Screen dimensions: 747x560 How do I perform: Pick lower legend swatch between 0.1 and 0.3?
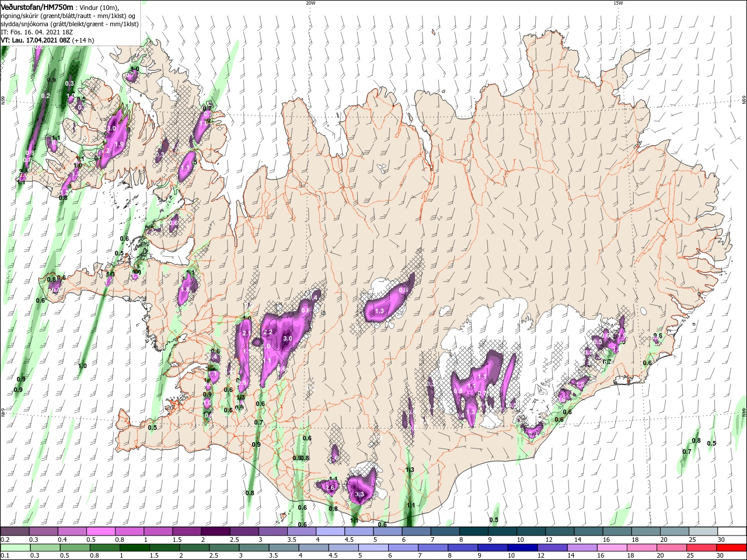pos(15,548)
